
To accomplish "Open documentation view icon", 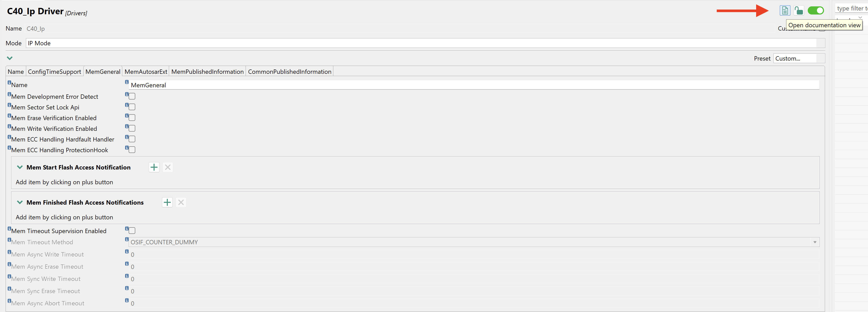I will pos(784,11).
